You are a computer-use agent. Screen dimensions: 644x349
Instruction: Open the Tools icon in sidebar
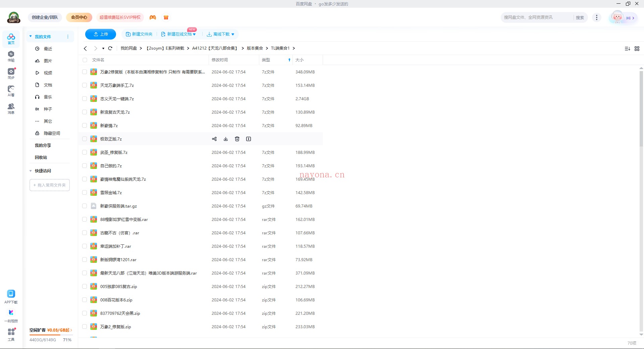tap(11, 334)
